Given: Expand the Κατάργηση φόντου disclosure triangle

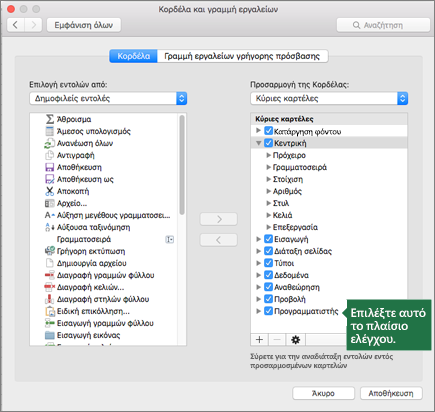Looking at the screenshot, I should (x=258, y=131).
